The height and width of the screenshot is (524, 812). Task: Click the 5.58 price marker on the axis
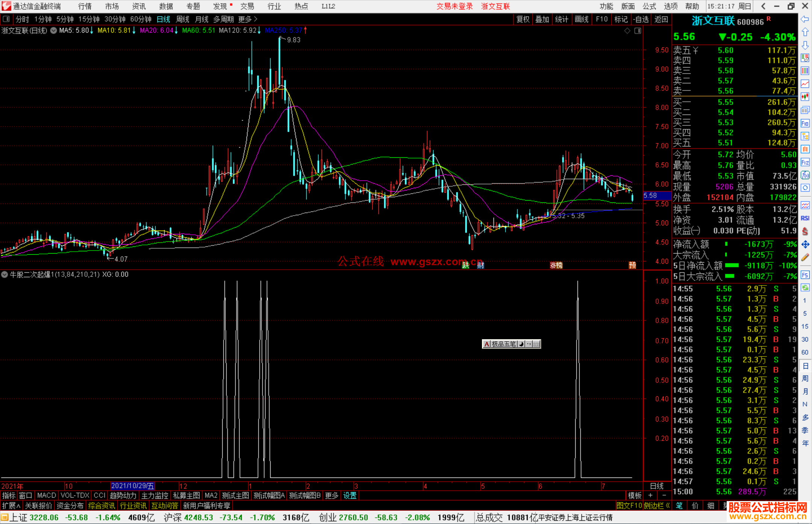pyautogui.click(x=656, y=196)
